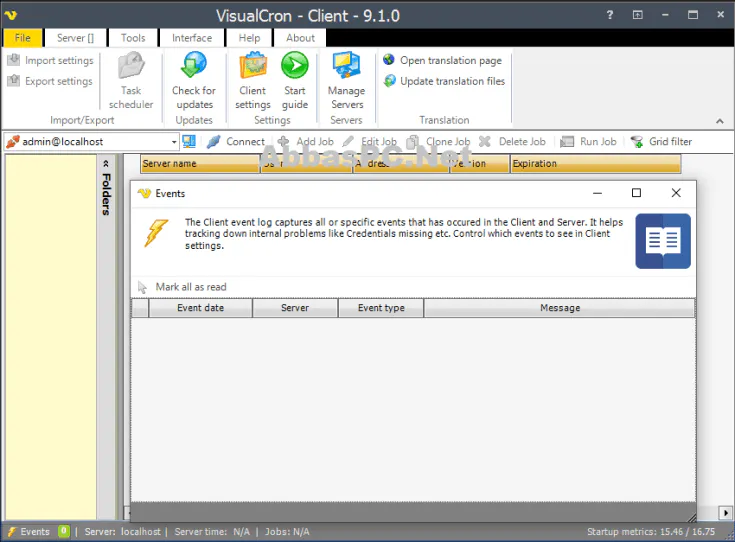Click the Import settings icon

coord(14,60)
